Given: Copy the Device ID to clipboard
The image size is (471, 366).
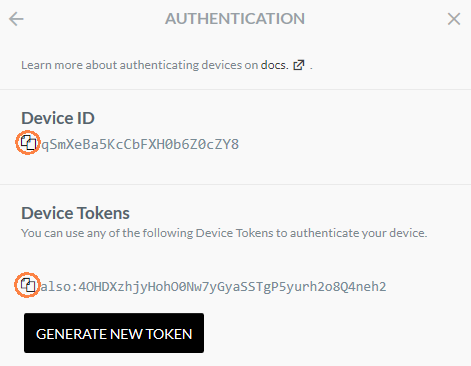Looking at the screenshot, I should (x=28, y=143).
